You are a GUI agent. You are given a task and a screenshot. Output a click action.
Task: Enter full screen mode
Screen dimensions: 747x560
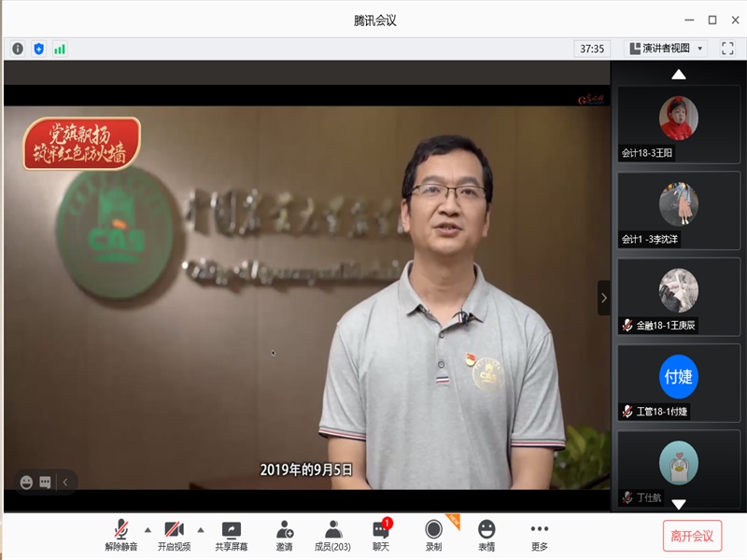pos(727,49)
